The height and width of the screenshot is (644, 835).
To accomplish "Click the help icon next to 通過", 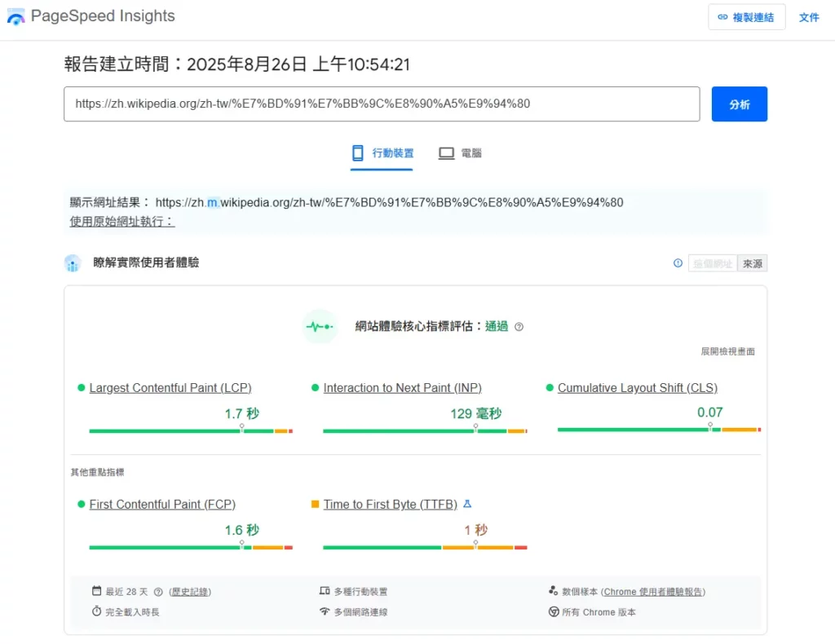I will pos(519,327).
